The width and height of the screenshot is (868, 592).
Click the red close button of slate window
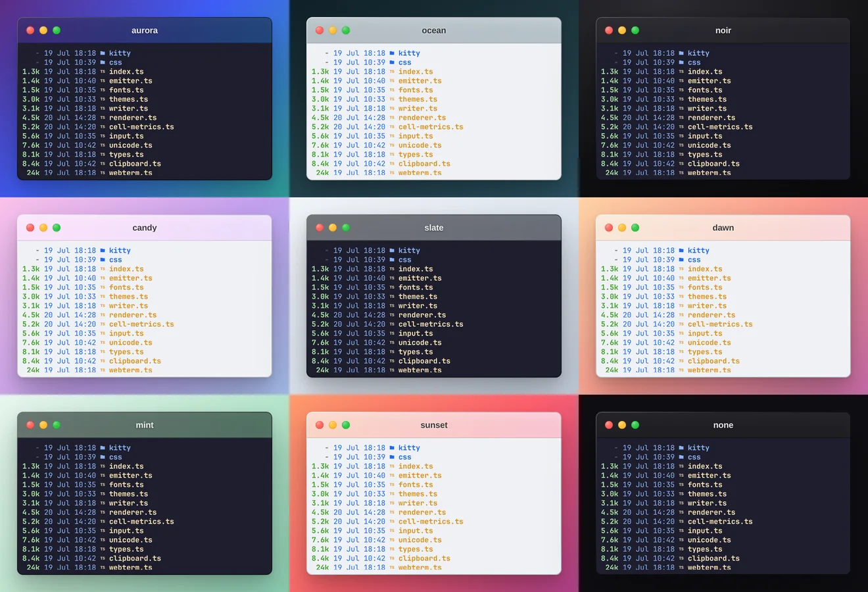pos(320,228)
